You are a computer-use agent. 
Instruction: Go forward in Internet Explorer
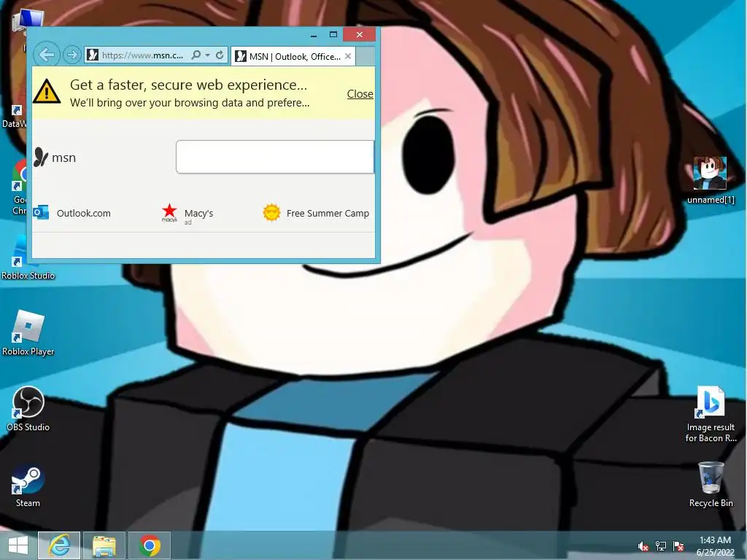click(x=72, y=55)
